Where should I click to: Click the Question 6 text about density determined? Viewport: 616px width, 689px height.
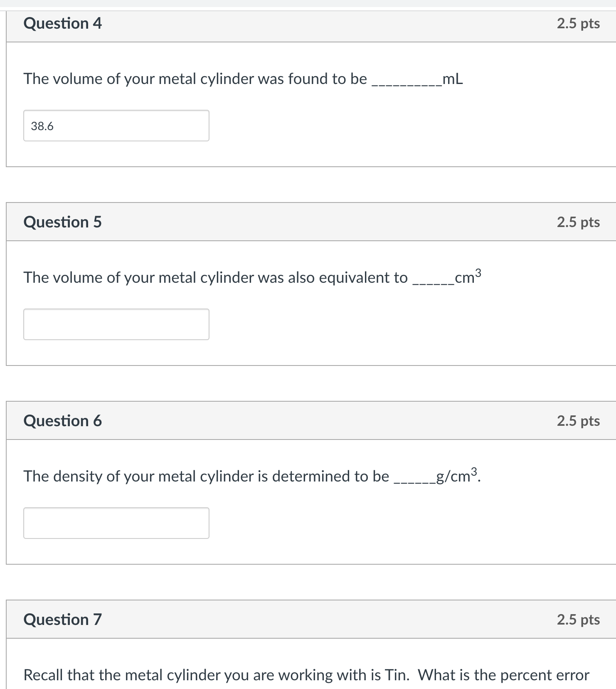click(x=206, y=476)
